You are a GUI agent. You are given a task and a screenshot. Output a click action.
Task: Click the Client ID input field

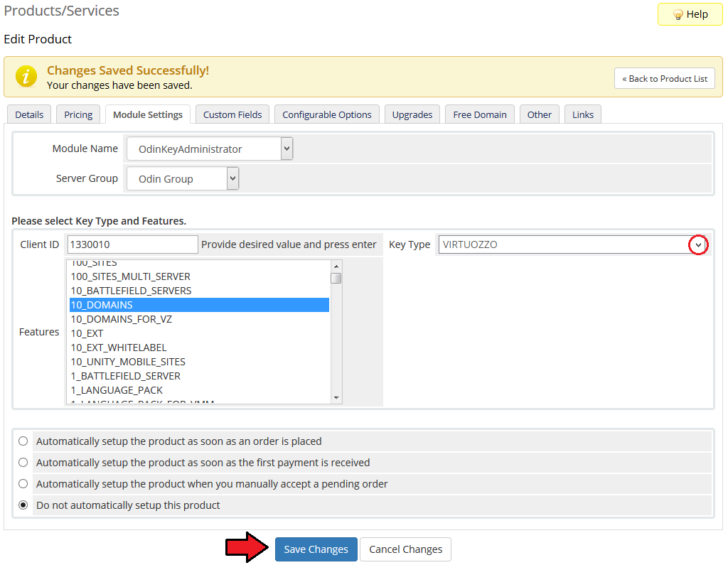[x=132, y=244]
